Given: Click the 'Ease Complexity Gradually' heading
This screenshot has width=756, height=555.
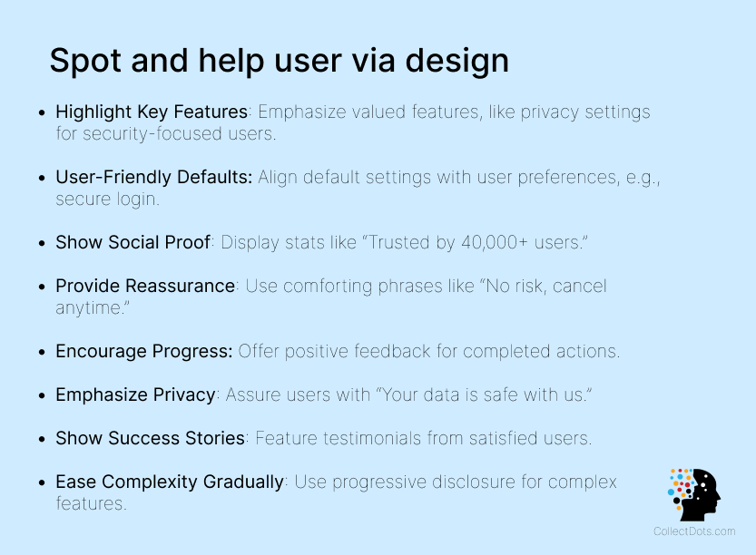Looking at the screenshot, I should click(x=170, y=482).
